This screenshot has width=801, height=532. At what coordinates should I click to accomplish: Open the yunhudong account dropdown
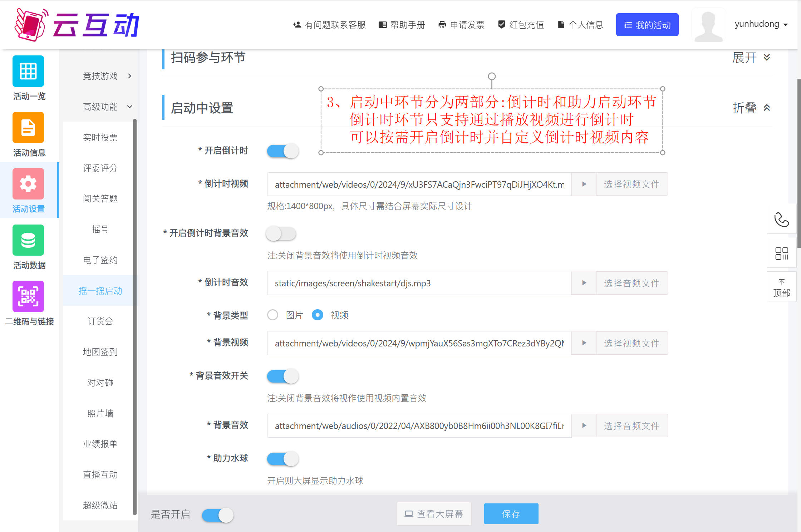761,24
